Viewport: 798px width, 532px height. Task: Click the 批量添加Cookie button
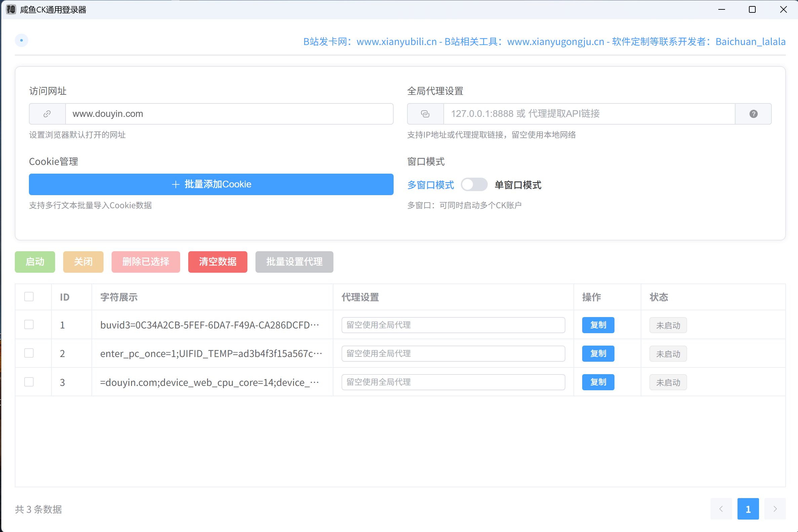click(x=211, y=185)
